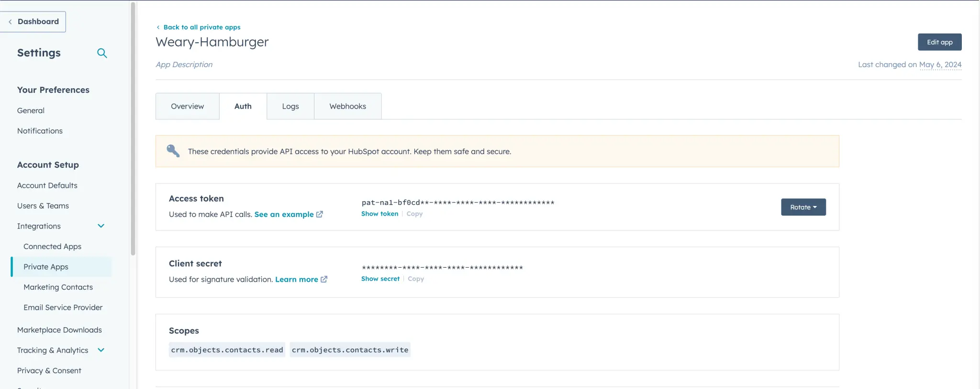Open the Logs tab
The width and height of the screenshot is (980, 389).
point(290,106)
